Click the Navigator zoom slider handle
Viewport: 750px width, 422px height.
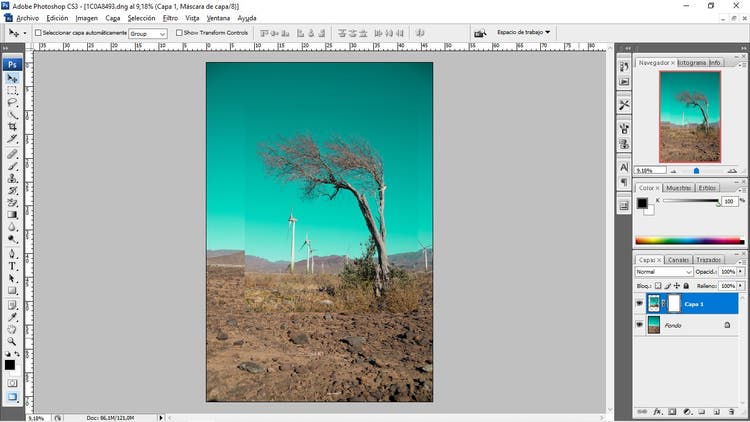696,171
